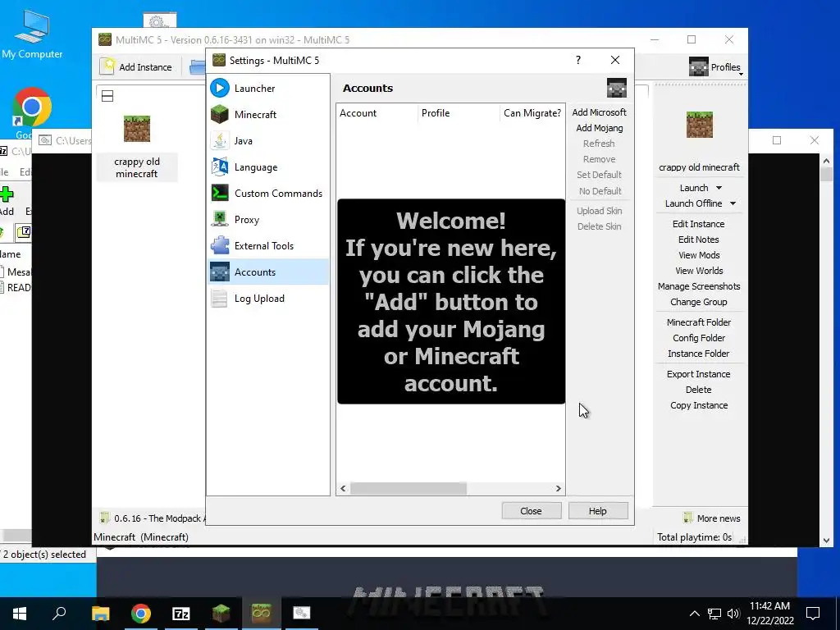Click the Help button in Settings

coord(598,510)
